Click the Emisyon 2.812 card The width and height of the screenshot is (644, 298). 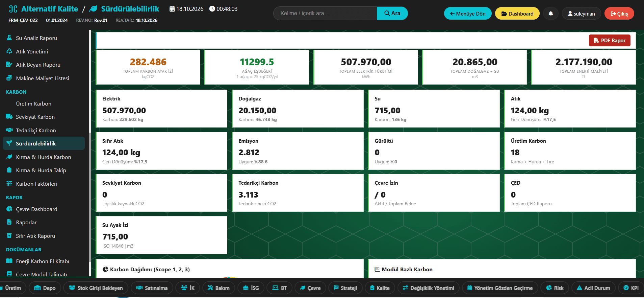click(x=298, y=151)
